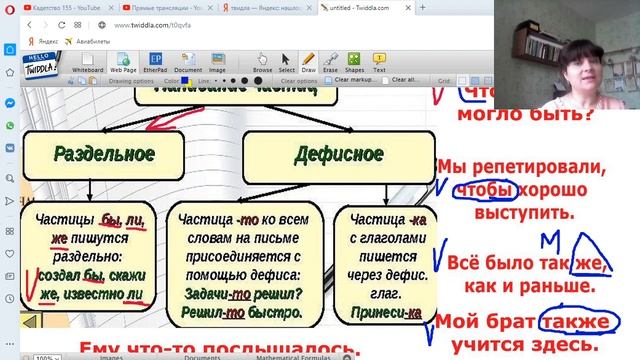Viewport: 640px width, 360px height.
Task: Click the paste clipboard icon
Action: click(x=93, y=81)
